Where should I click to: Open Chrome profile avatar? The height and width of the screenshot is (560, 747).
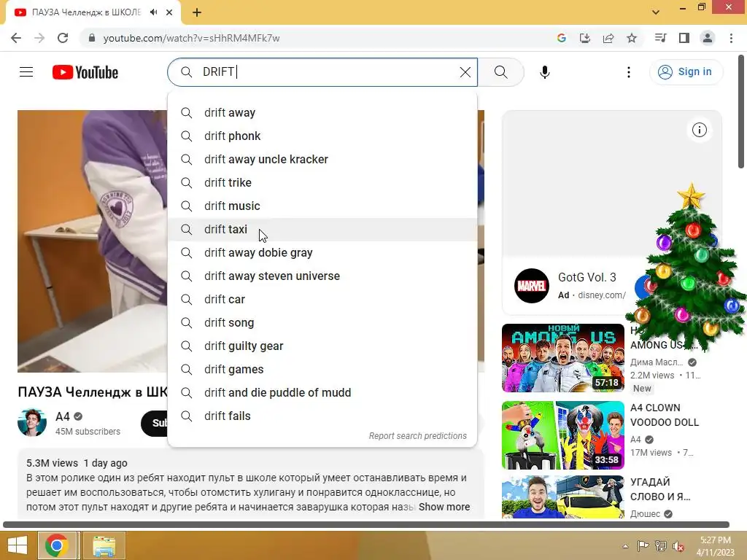[708, 38]
